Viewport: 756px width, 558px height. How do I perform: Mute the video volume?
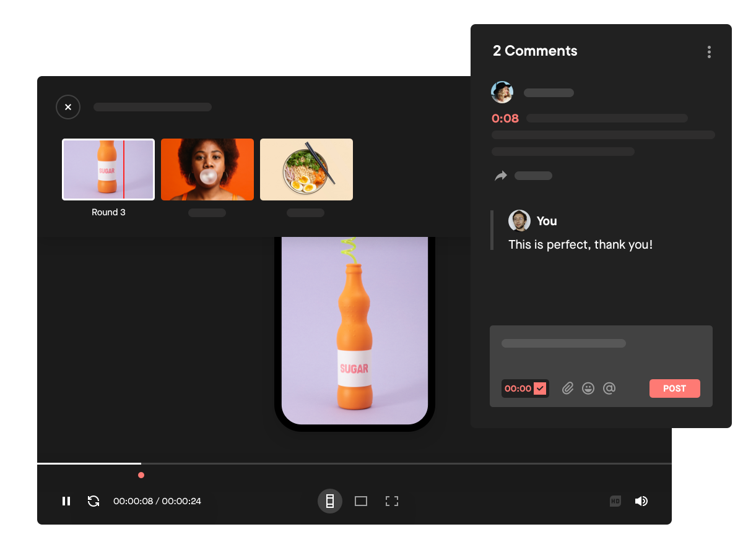tap(641, 501)
